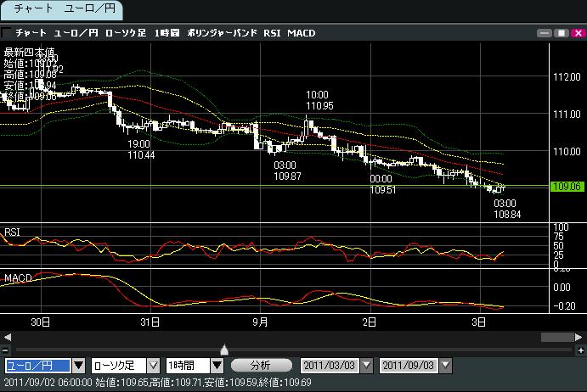Maximize the chart panel
This screenshot has height=392, width=587.
point(561,33)
